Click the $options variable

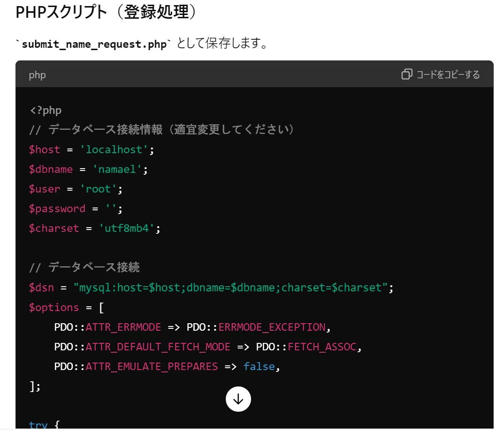(54, 308)
